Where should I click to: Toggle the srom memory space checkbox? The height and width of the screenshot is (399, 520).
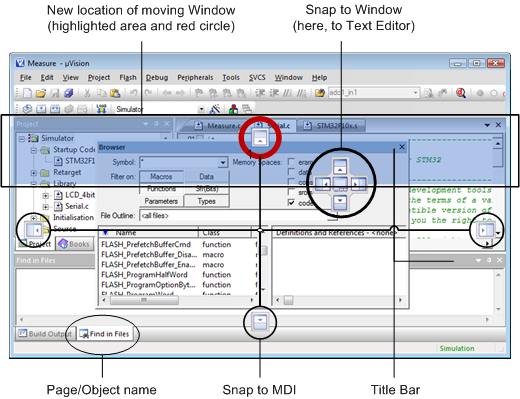click(291, 192)
